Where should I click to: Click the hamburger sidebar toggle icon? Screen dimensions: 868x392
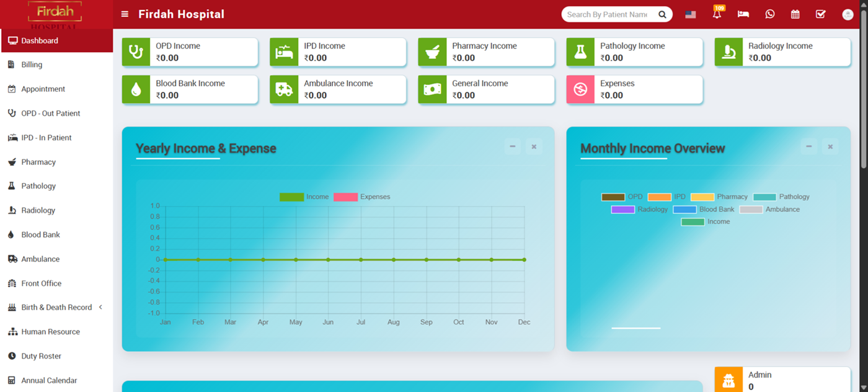pyautogui.click(x=125, y=14)
